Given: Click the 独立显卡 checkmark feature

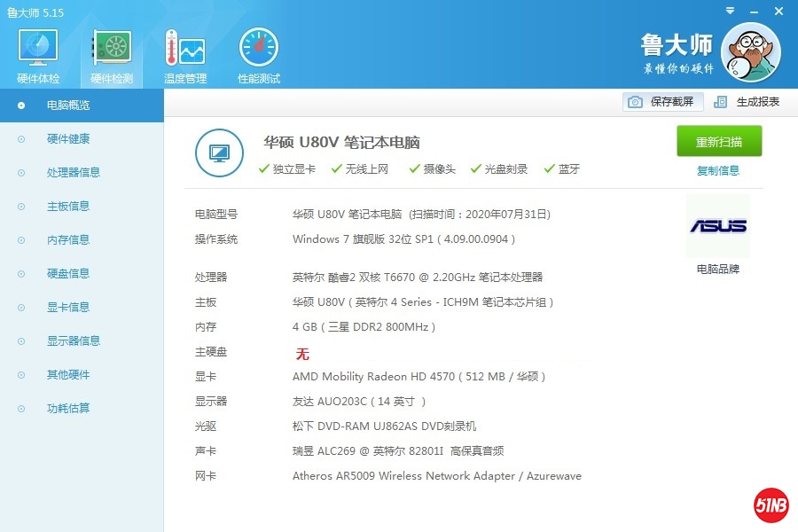Looking at the screenshot, I should [287, 169].
